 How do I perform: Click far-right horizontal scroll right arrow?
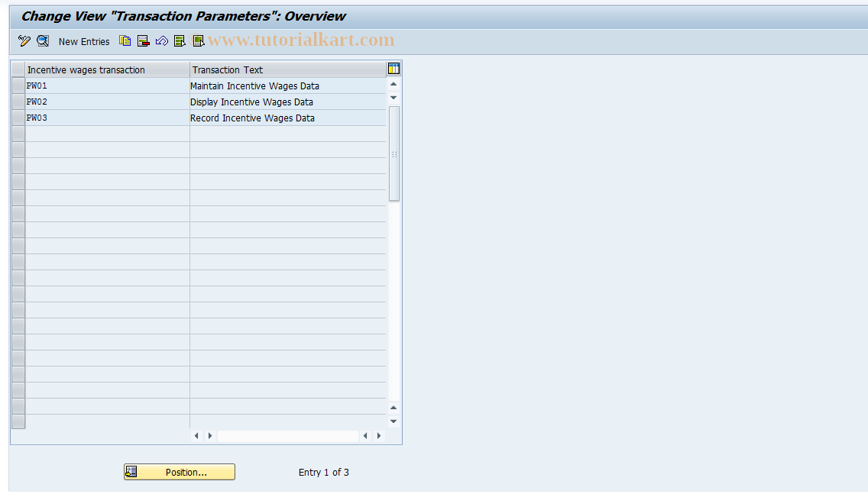pos(379,436)
